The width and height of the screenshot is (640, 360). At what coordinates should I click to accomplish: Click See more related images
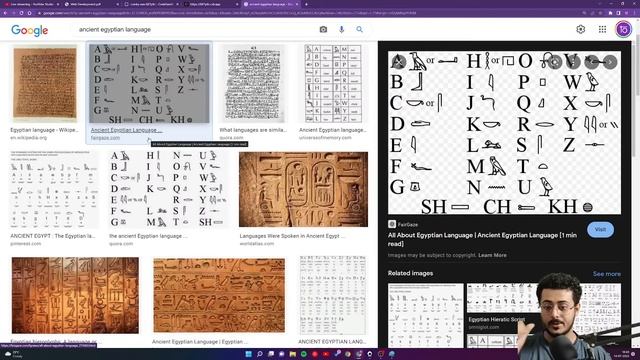click(607, 273)
